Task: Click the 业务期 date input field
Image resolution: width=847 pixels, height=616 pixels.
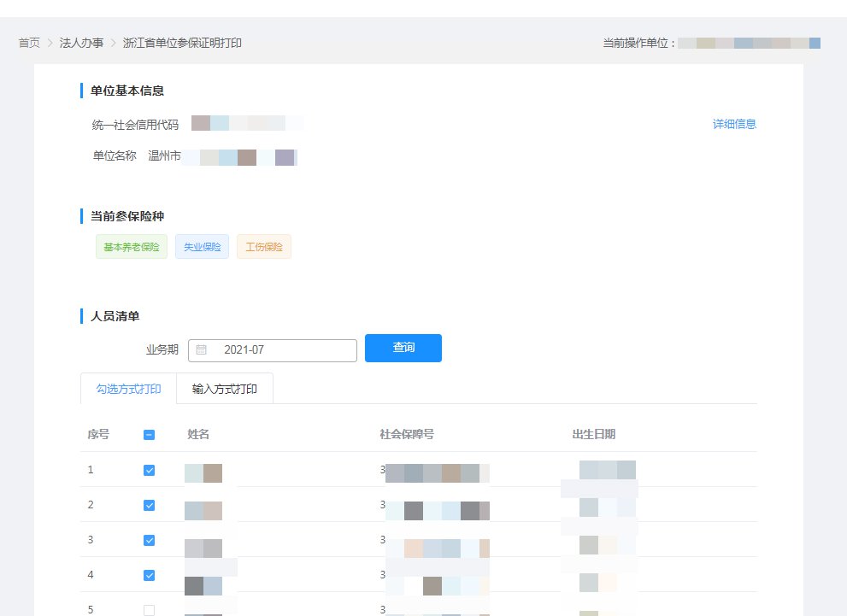Action: click(x=282, y=349)
